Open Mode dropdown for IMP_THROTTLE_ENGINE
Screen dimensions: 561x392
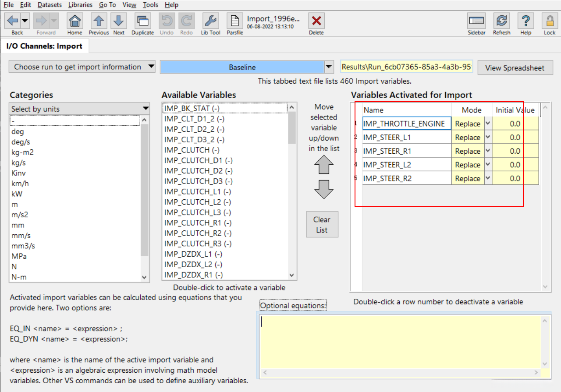point(488,124)
